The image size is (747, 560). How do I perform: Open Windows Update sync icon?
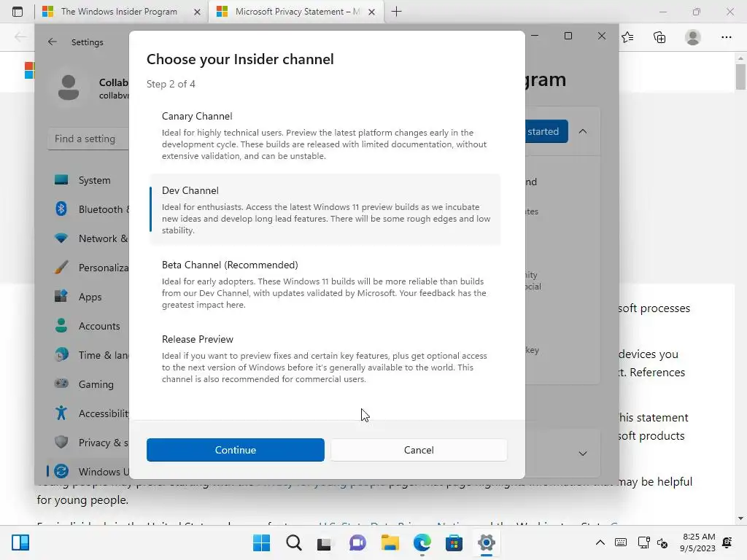pos(61,471)
